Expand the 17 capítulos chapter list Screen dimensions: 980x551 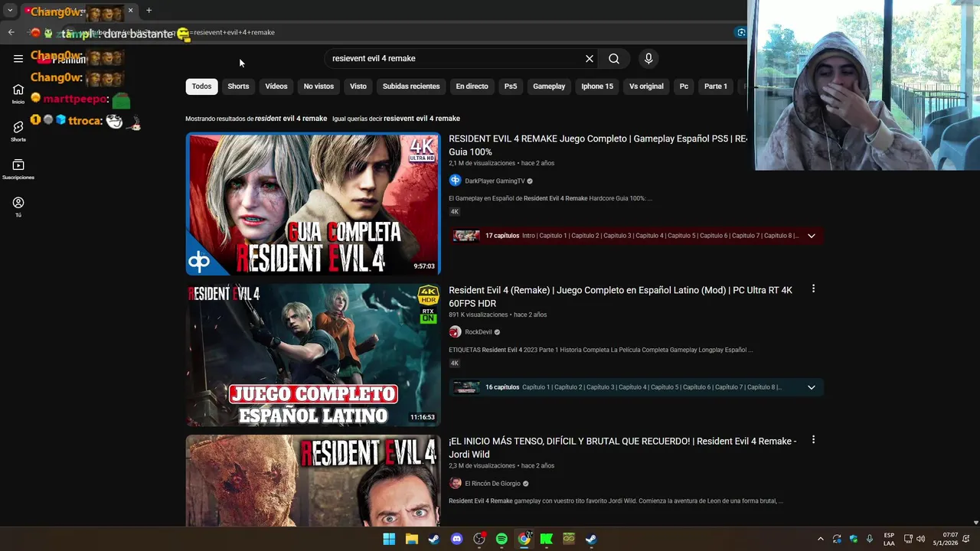point(812,236)
